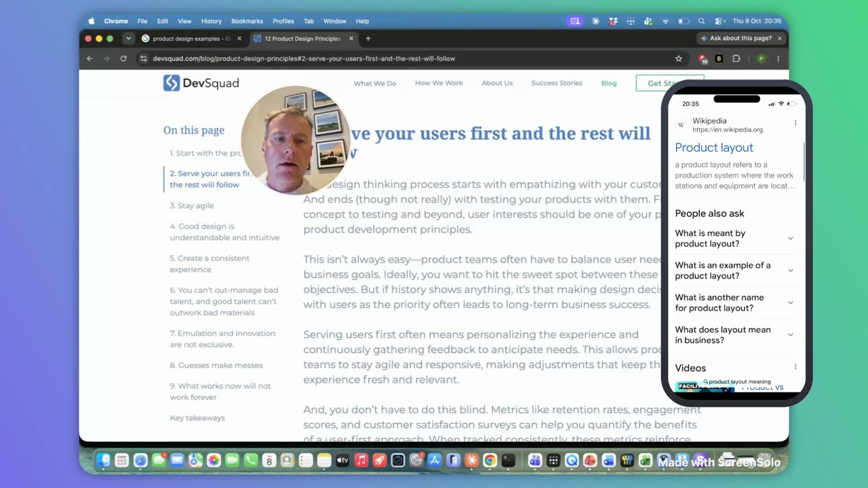
Task: Open the Chrome three-dot menu
Action: pos(778,58)
